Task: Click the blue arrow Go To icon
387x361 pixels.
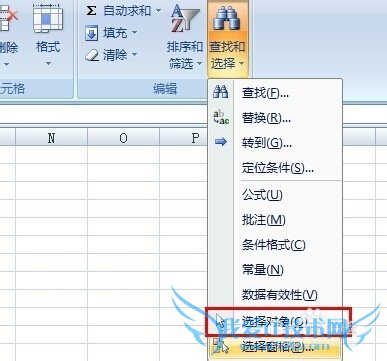Action: [x=221, y=142]
